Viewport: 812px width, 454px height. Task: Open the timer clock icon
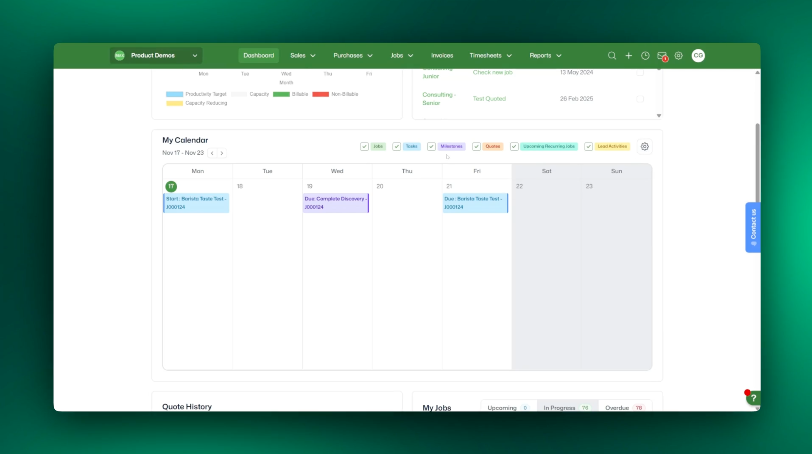coord(645,56)
